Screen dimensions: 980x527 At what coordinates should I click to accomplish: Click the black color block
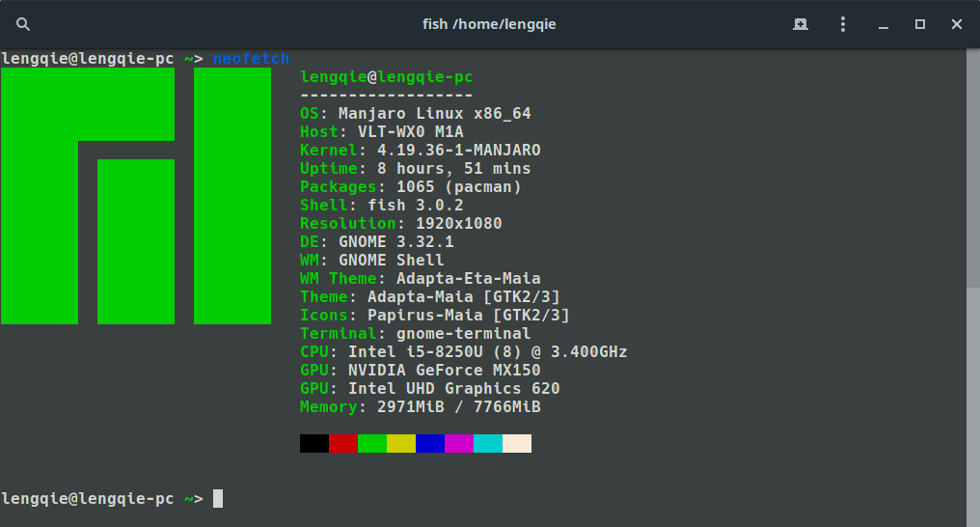(314, 443)
